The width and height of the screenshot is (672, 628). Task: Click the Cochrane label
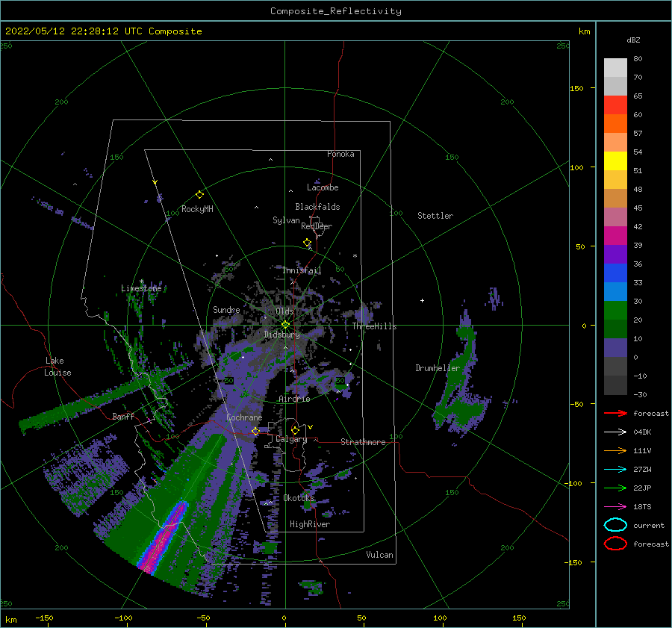(244, 417)
